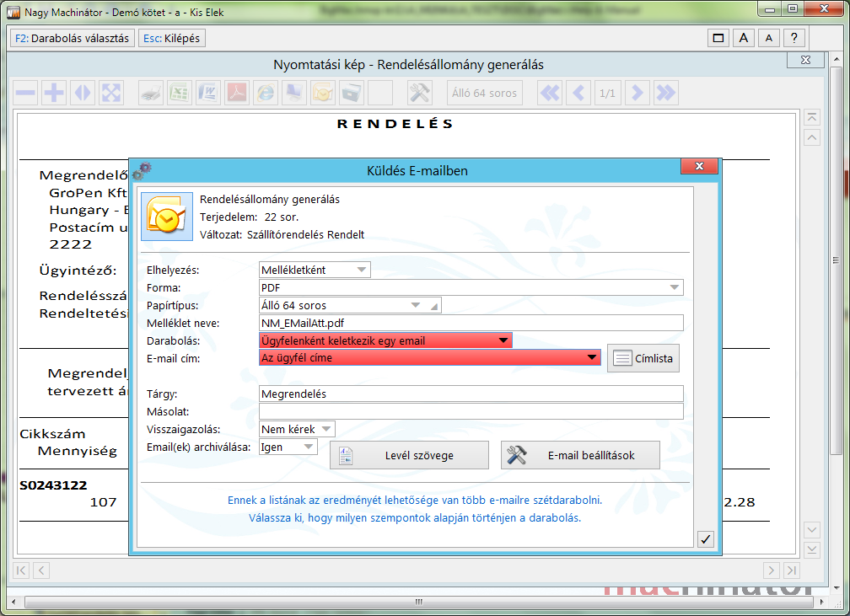850x616 pixels.
Task: Confirm dialog with checkmark icon
Action: click(x=705, y=539)
